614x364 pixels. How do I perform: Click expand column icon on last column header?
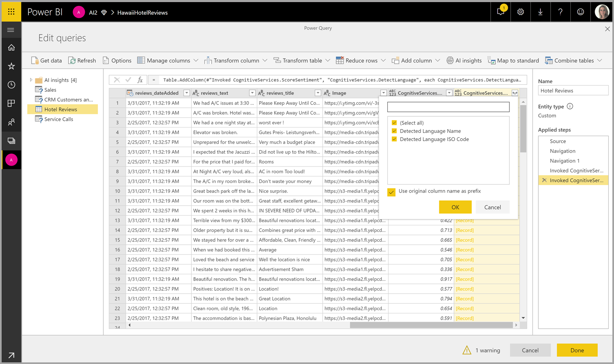pos(514,93)
